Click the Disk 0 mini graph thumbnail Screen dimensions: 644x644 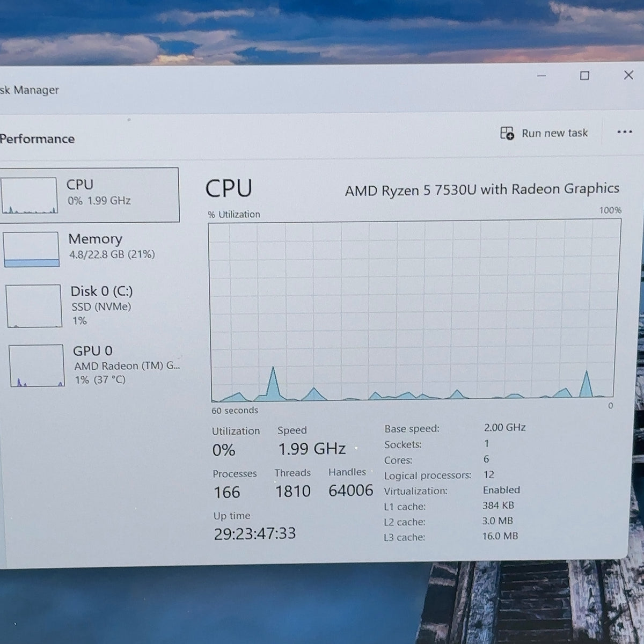click(34, 306)
